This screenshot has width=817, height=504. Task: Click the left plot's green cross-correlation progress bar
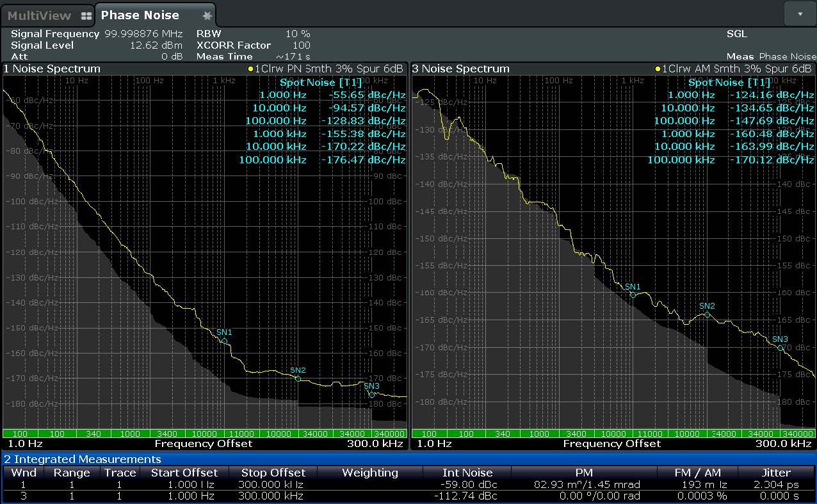pos(204,434)
